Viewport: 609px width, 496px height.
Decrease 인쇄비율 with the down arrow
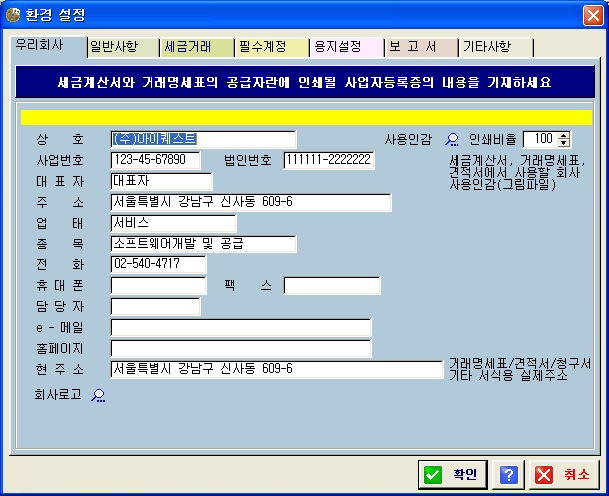[x=564, y=143]
